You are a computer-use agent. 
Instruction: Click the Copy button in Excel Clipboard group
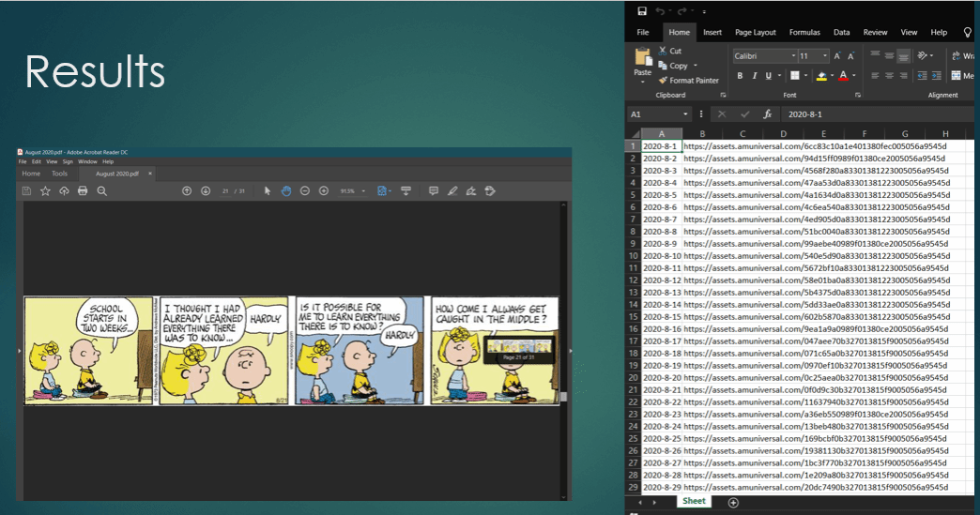tap(673, 66)
